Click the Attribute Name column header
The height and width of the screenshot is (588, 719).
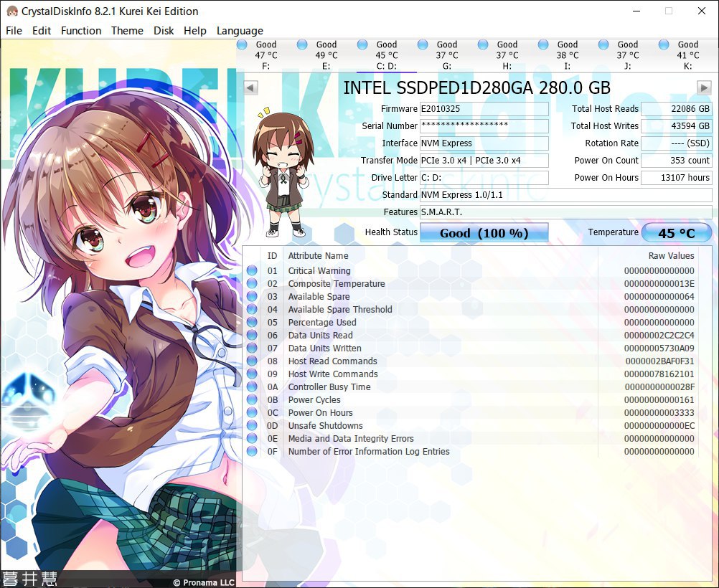[x=318, y=256]
